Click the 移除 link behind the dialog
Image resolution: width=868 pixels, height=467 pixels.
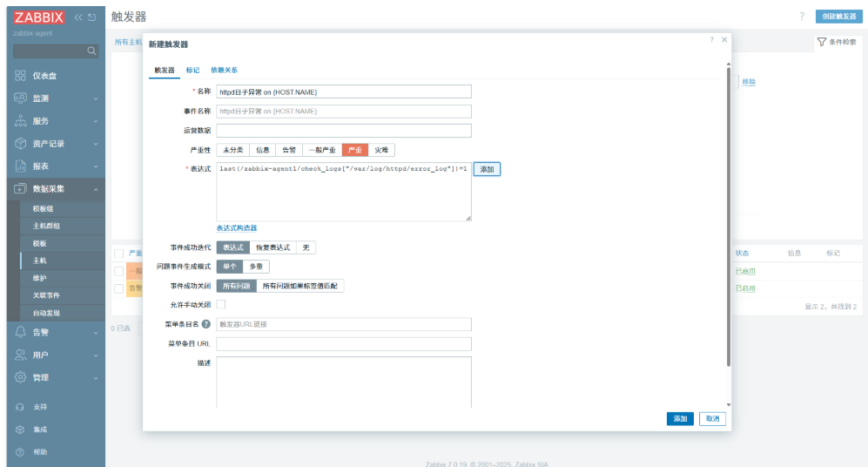749,81
